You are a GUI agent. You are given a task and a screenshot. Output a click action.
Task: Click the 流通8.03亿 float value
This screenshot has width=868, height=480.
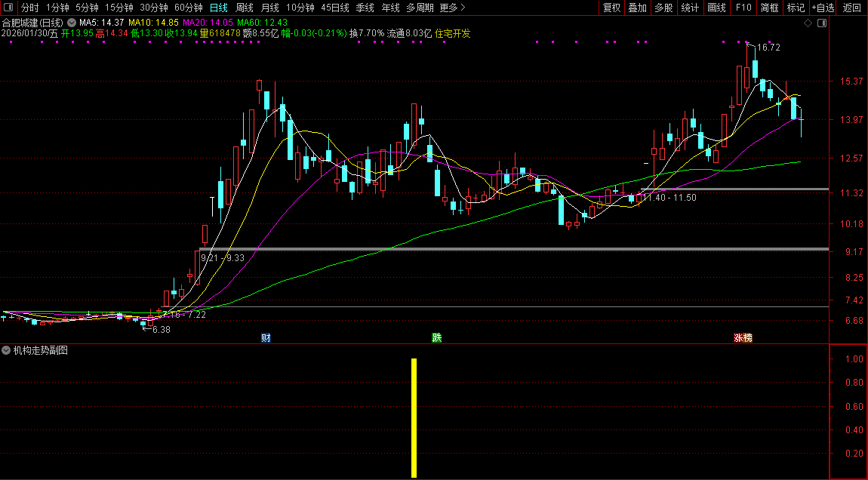(409, 33)
